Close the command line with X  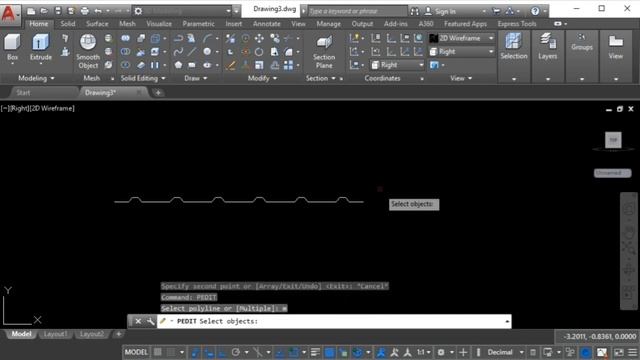pyautogui.click(x=138, y=321)
